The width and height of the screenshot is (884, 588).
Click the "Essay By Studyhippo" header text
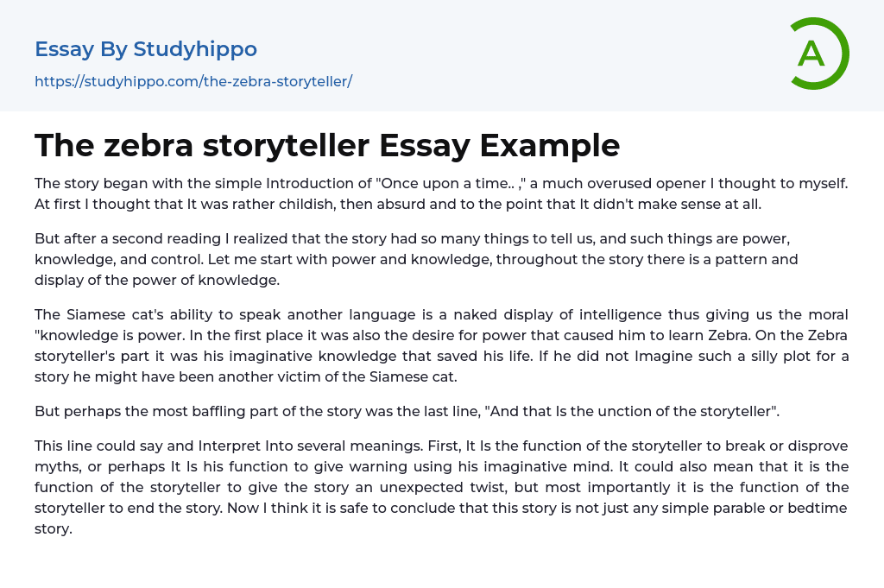[x=146, y=49]
